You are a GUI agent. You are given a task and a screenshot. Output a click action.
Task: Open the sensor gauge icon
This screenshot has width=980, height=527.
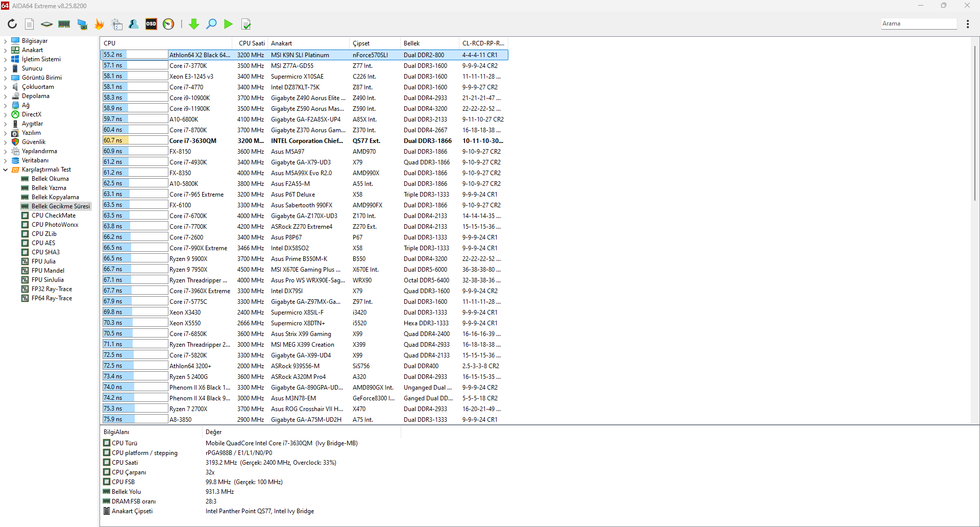pos(168,24)
